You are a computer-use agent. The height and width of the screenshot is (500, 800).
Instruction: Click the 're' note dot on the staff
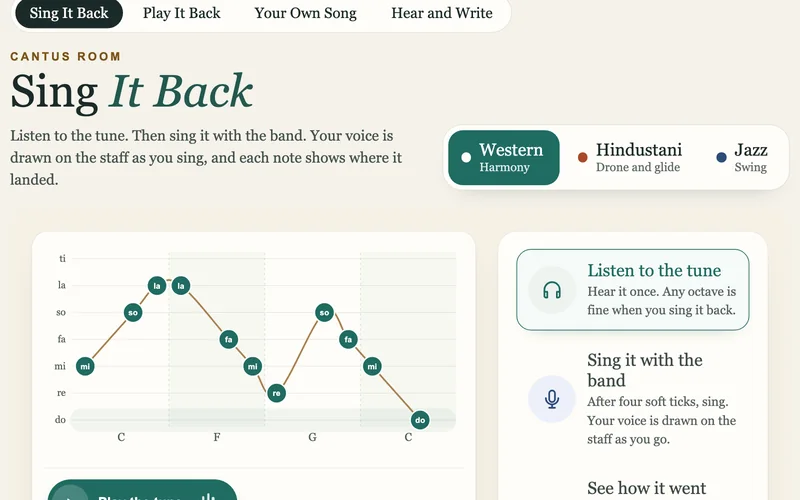(x=276, y=393)
